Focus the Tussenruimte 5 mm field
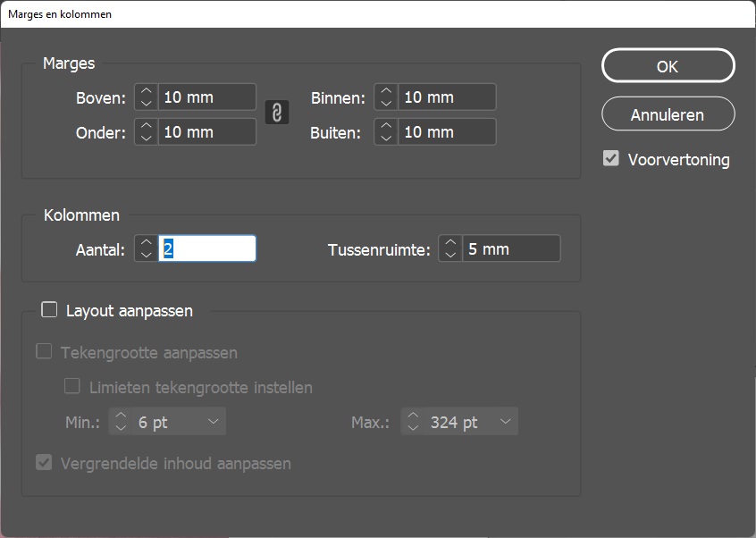This screenshot has width=756, height=538. tap(511, 248)
